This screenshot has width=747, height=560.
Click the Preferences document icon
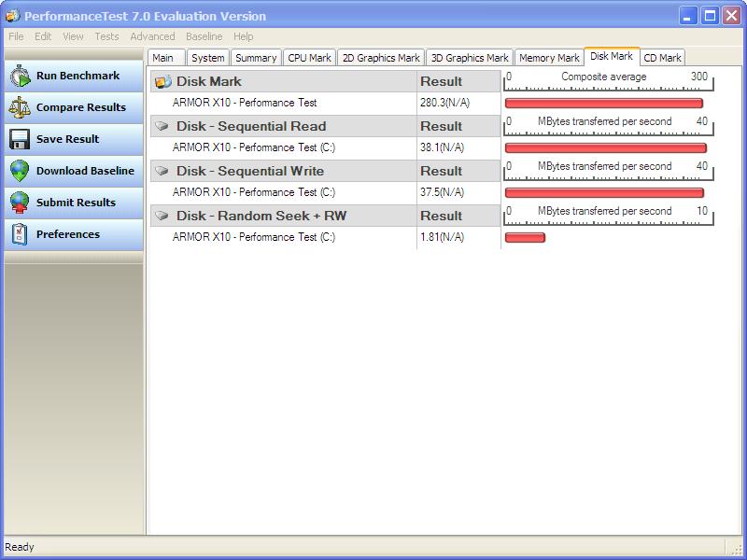click(20, 235)
